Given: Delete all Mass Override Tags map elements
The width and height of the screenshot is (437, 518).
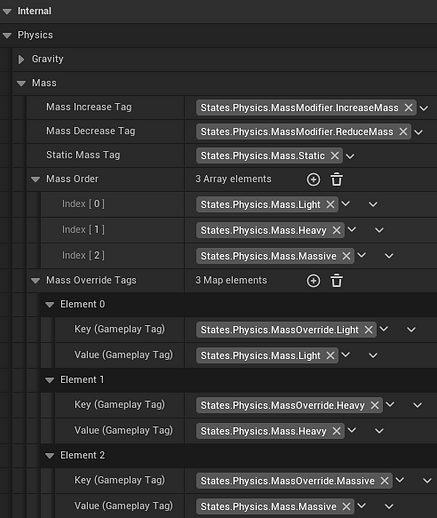Looking at the screenshot, I should click(337, 280).
